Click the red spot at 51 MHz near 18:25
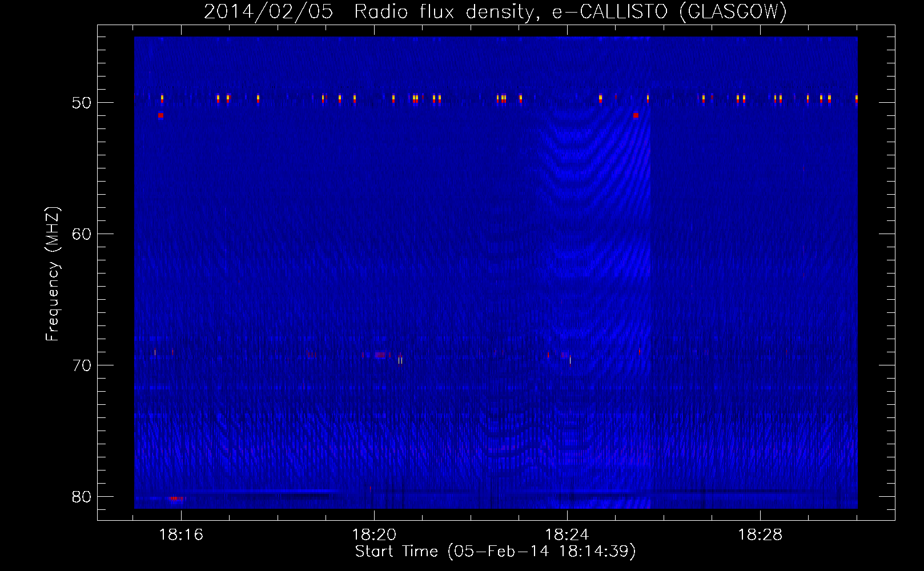Image resolution: width=924 pixels, height=571 pixels. [636, 115]
